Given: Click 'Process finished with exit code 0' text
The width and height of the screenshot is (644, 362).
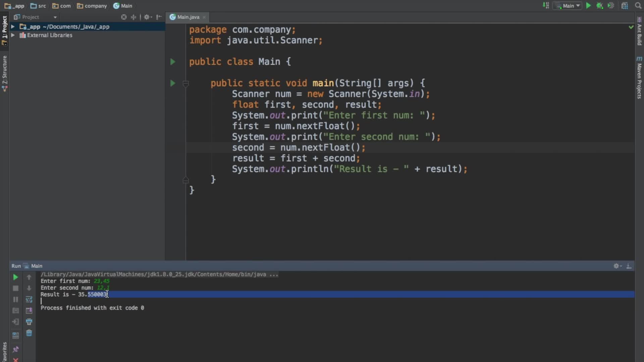Looking at the screenshot, I should pos(92,308).
